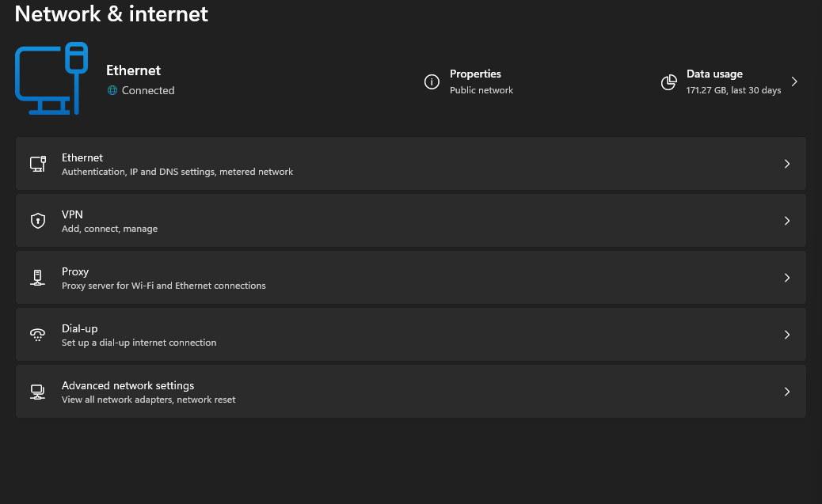This screenshot has height=504, width=822.
Task: Click the VPN shield icon
Action: (x=37, y=221)
